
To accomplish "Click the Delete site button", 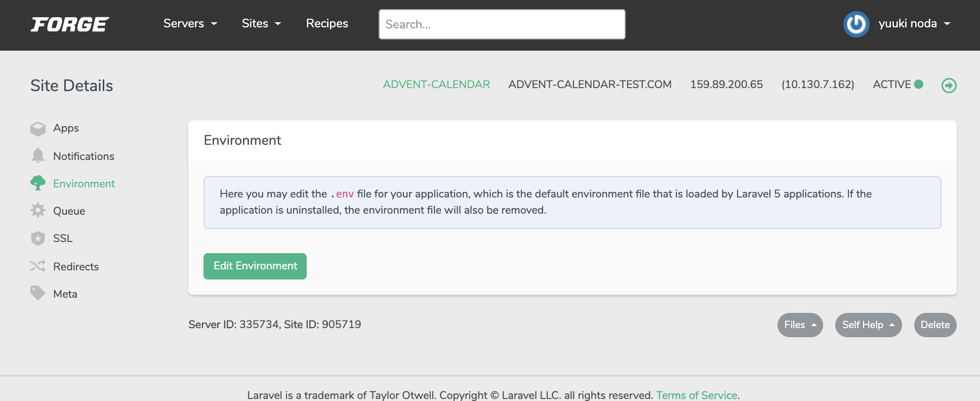I will point(935,325).
